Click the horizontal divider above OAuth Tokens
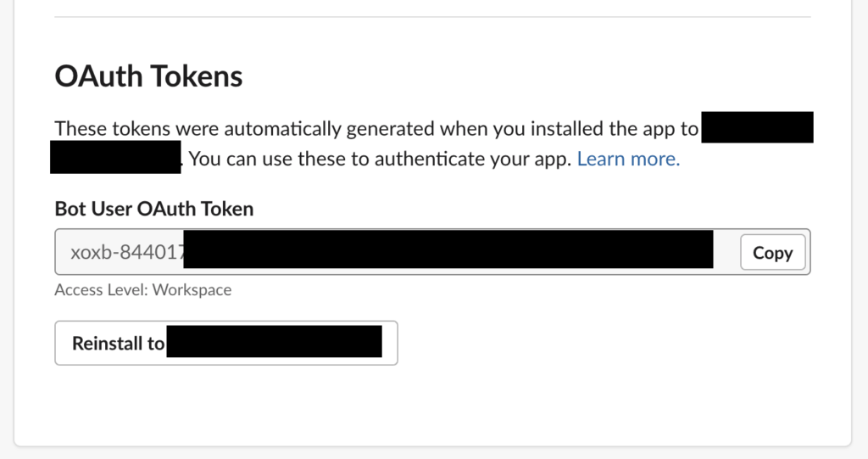This screenshot has height=459, width=868. (432, 17)
